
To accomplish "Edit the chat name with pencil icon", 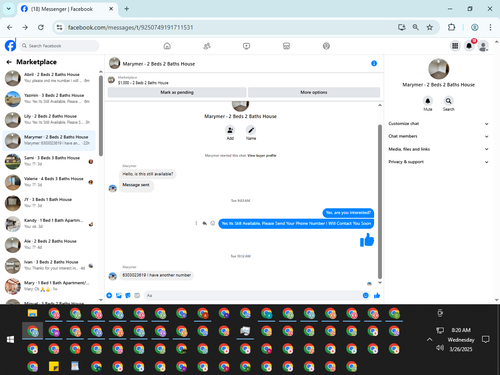I will point(251,130).
